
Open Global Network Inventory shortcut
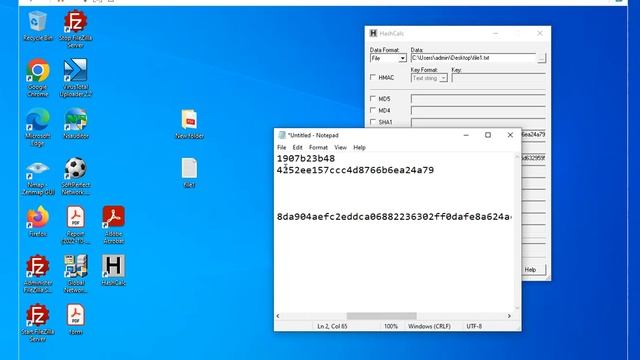76,274
